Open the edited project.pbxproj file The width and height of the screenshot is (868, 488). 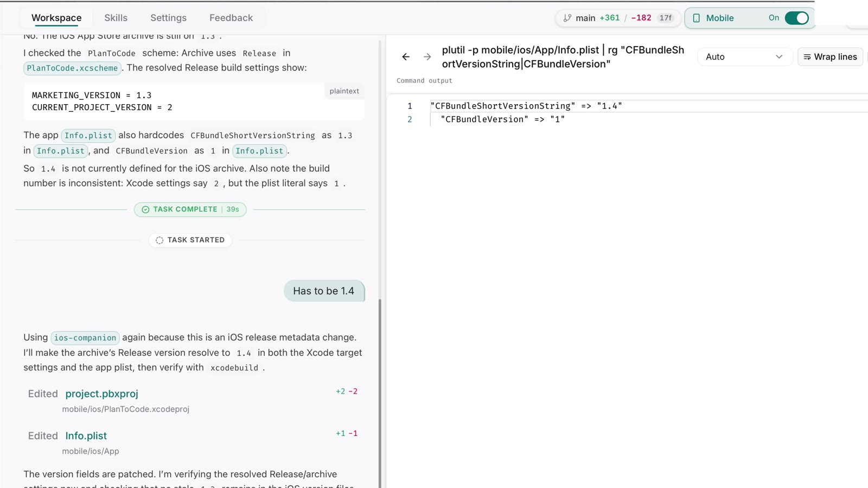102,394
